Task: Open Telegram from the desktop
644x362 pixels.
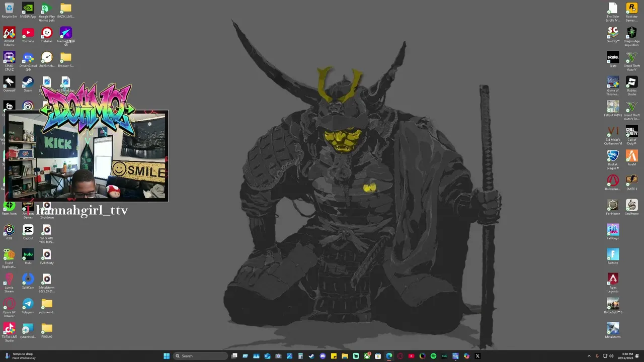Action: (x=28, y=306)
